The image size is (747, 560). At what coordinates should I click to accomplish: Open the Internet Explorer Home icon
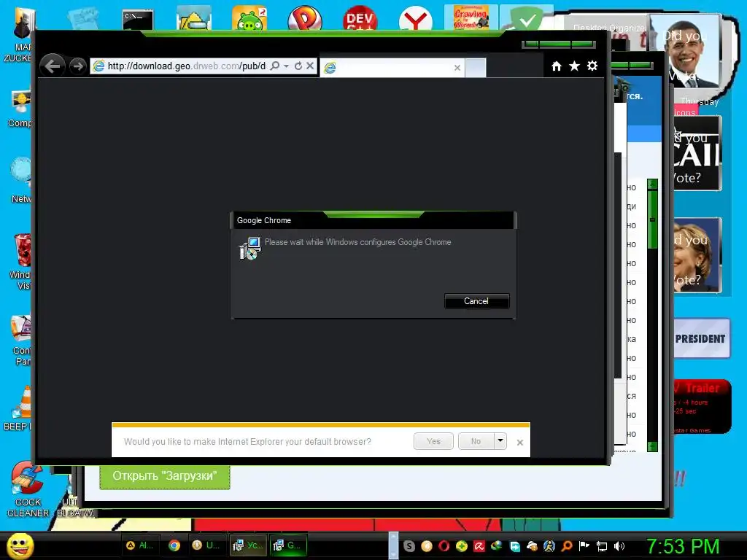[557, 66]
